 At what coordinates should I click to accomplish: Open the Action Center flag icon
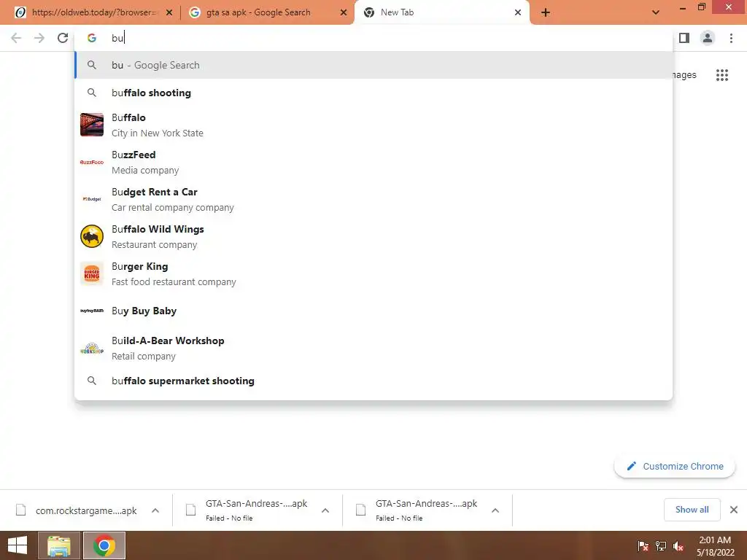click(x=643, y=546)
